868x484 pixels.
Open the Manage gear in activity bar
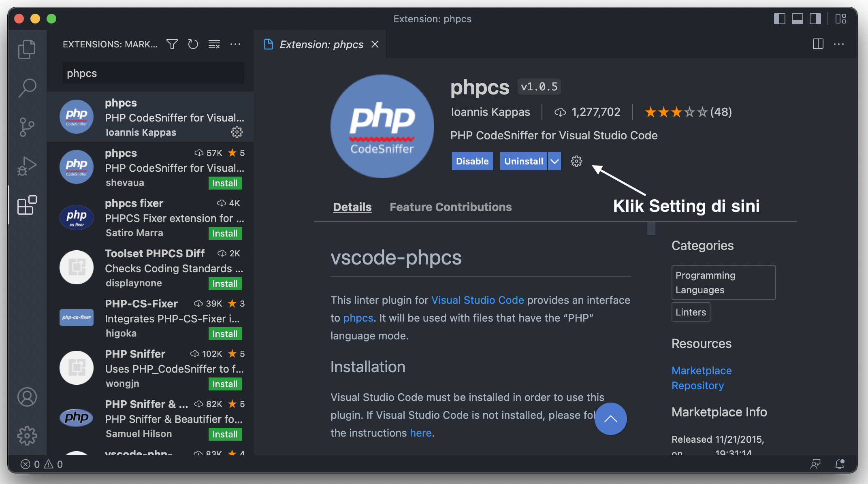point(27,436)
